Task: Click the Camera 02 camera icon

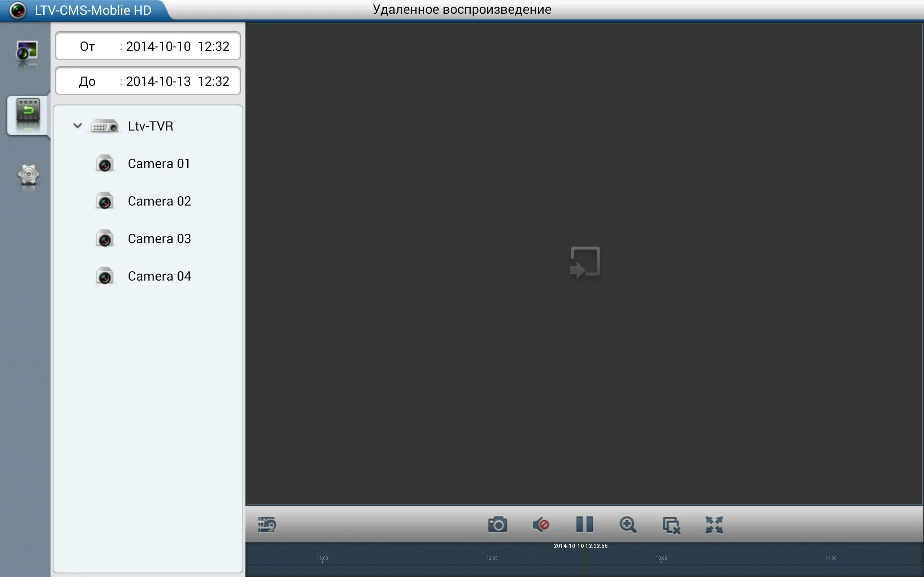Action: (x=105, y=201)
